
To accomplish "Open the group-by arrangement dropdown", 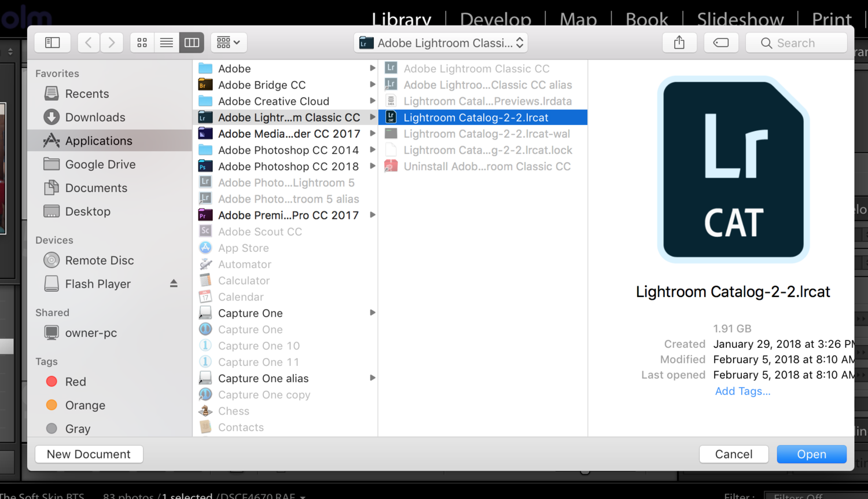I will point(229,43).
